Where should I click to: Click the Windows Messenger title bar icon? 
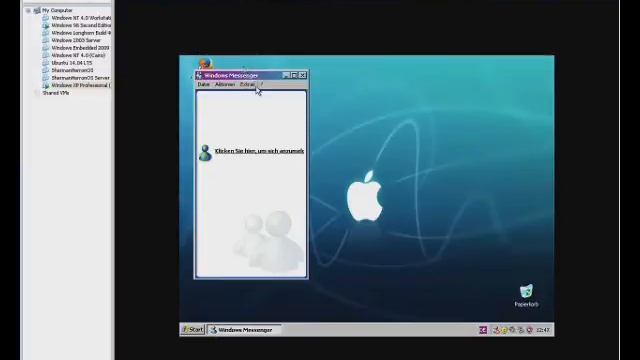[x=199, y=76]
